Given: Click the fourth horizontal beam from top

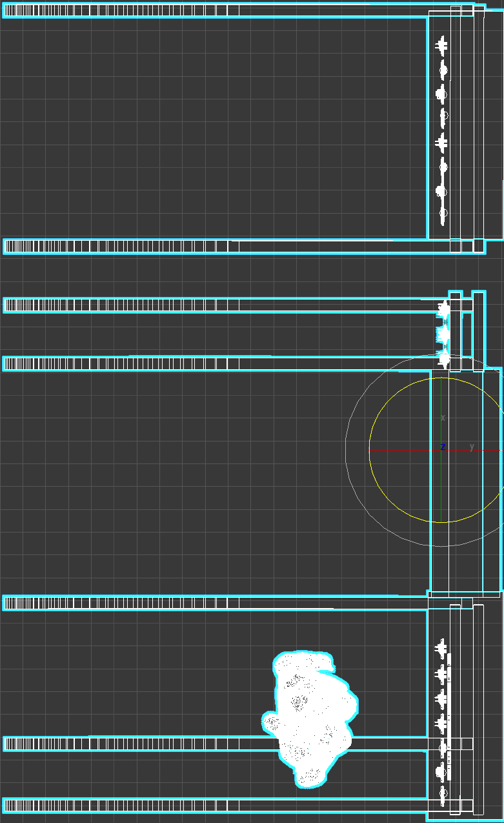Looking at the screenshot, I should tap(129, 363).
